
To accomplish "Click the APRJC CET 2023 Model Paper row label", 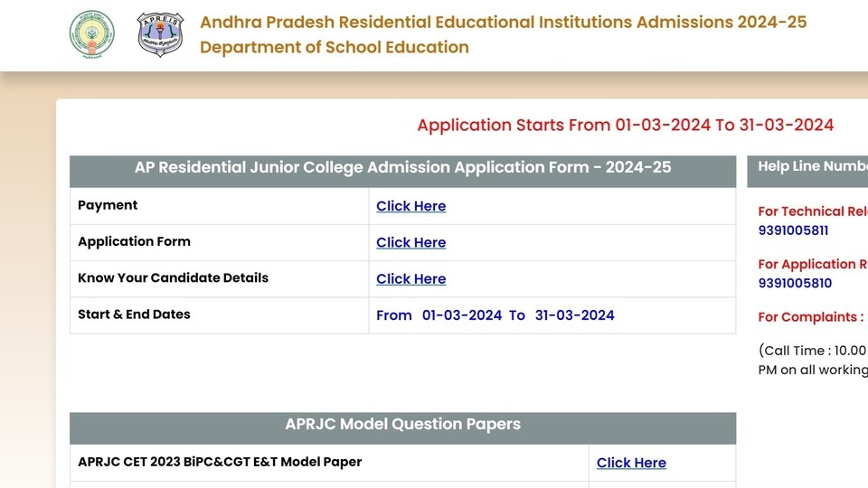I will click(220, 462).
